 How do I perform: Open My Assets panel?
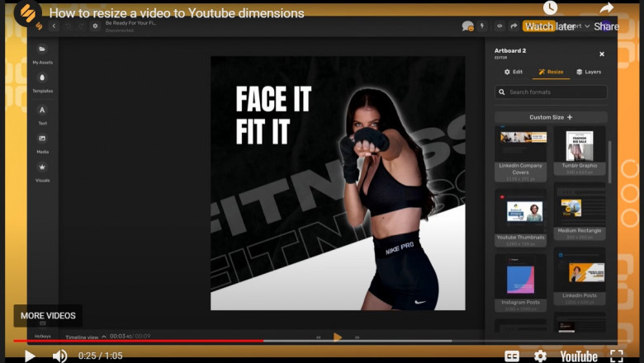pos(42,54)
